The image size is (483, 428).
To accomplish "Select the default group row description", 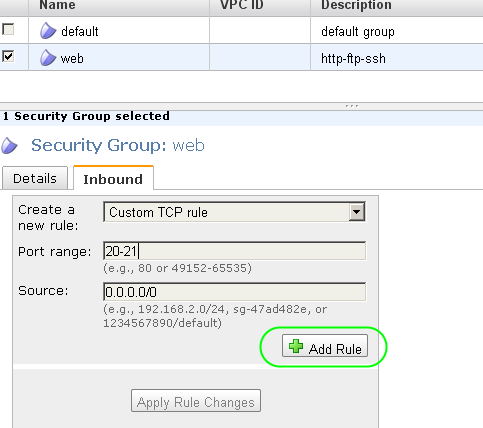I will pos(358,32).
